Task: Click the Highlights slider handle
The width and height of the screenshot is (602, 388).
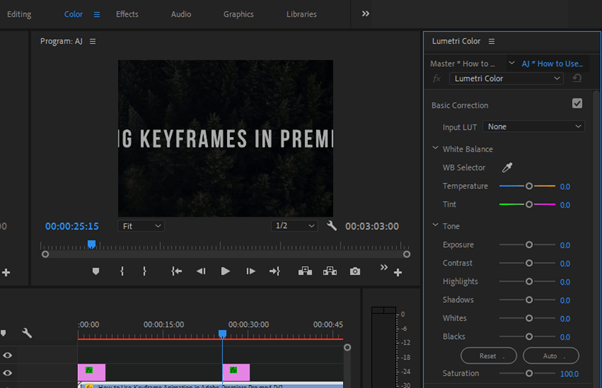Action: 529,282
